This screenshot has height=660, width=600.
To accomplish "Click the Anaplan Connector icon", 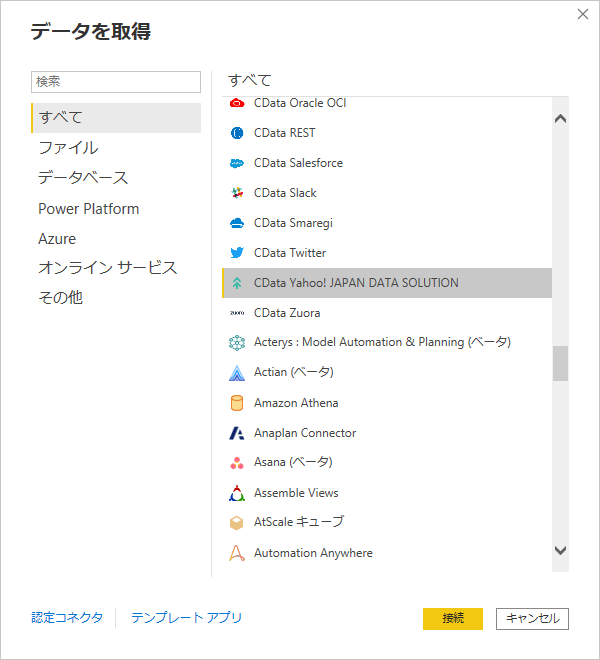I will pyautogui.click(x=237, y=433).
